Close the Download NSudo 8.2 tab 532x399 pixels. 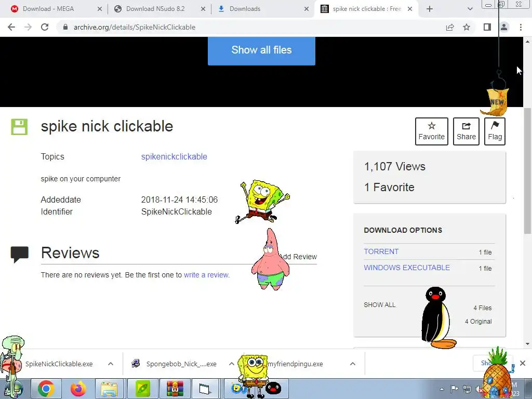(203, 9)
